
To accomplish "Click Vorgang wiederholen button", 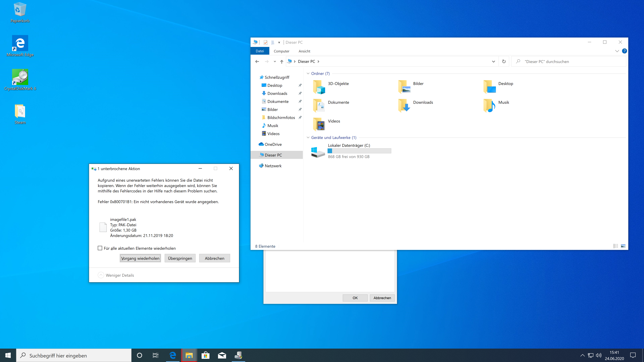I will click(140, 258).
